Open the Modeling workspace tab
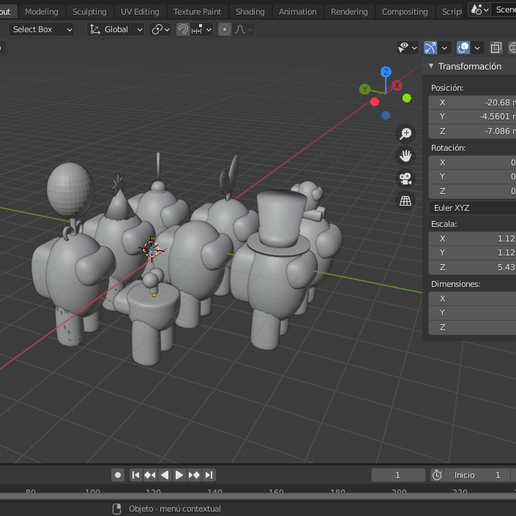The height and width of the screenshot is (516, 516). 41,12
